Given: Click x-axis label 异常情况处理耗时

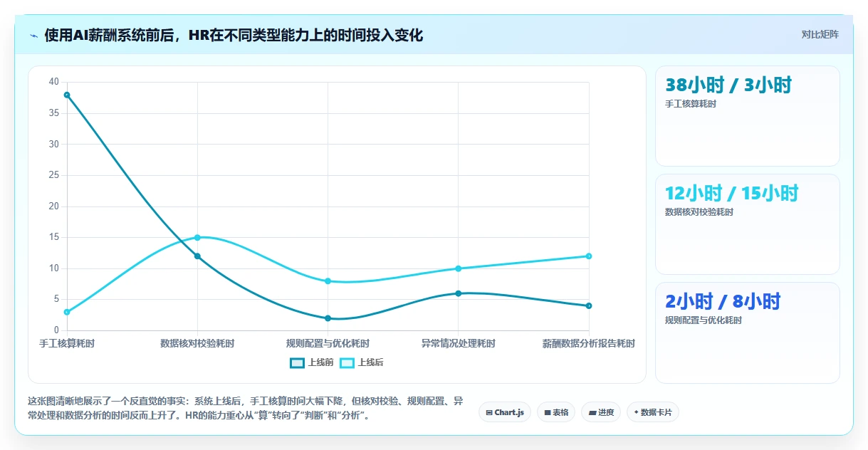Looking at the screenshot, I should (x=459, y=343).
